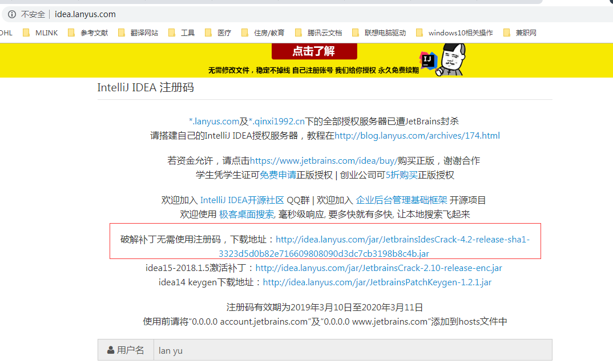Click the red 点击了解 banner button

pyautogui.click(x=314, y=51)
